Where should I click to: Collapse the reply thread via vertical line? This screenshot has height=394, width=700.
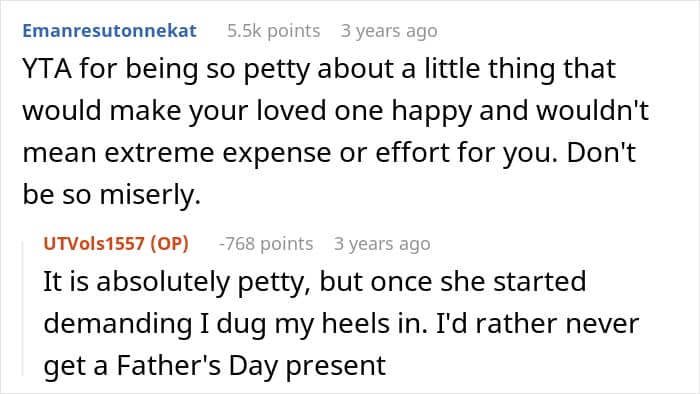point(23,308)
